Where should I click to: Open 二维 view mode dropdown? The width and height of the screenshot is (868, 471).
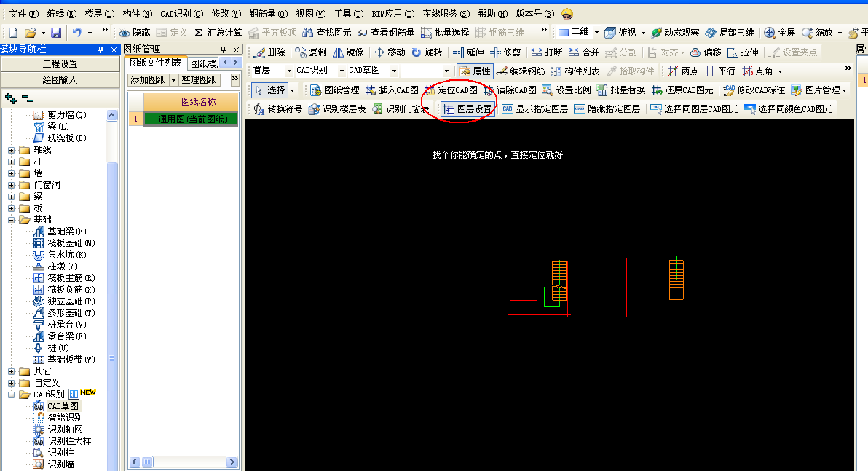pos(596,33)
